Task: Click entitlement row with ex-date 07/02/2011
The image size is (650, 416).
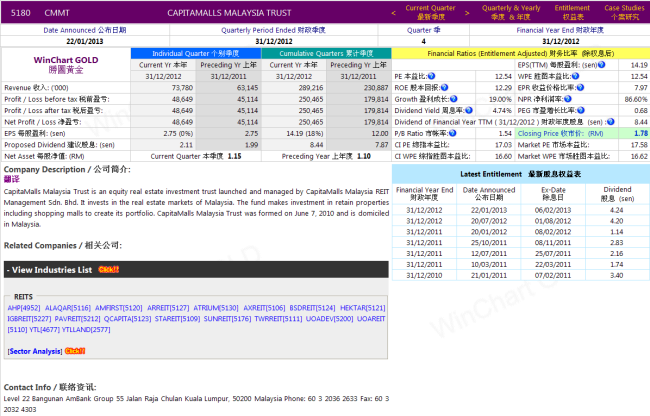Action: coord(521,275)
